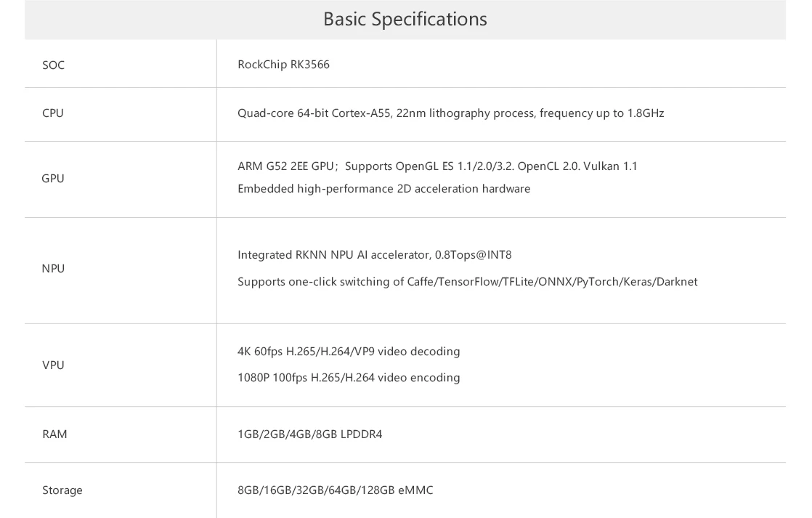Click the Embedded 2D acceleration hardware line
The height and width of the screenshot is (518, 812).
(x=383, y=189)
